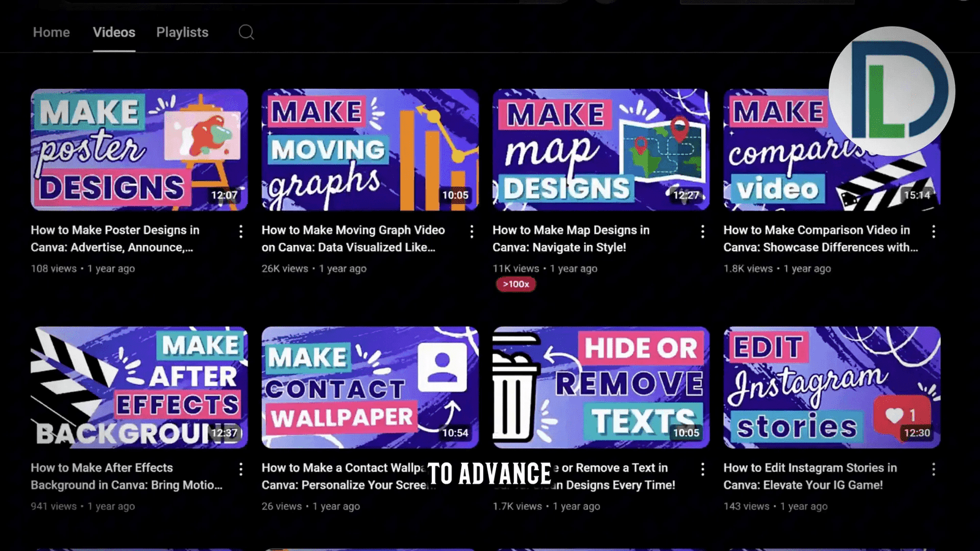
Task: Open the Make Map Designs thumbnail
Action: click(601, 150)
